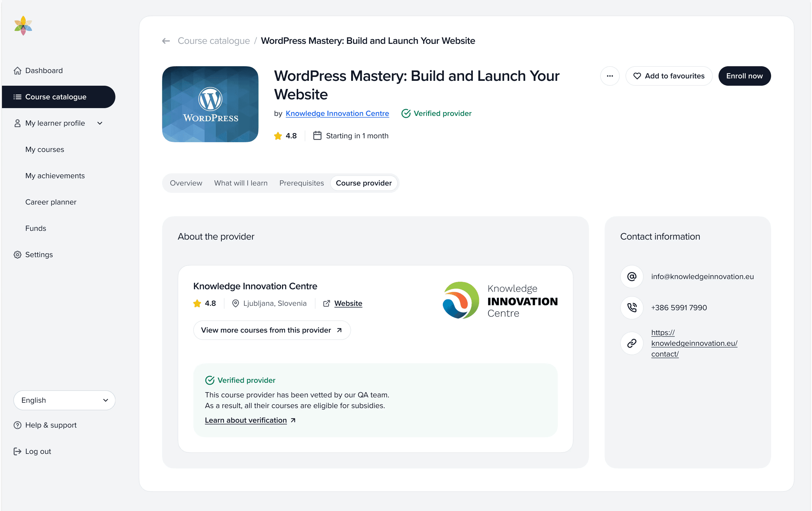
Task: Click the Dashboard home icon
Action: [18, 70]
